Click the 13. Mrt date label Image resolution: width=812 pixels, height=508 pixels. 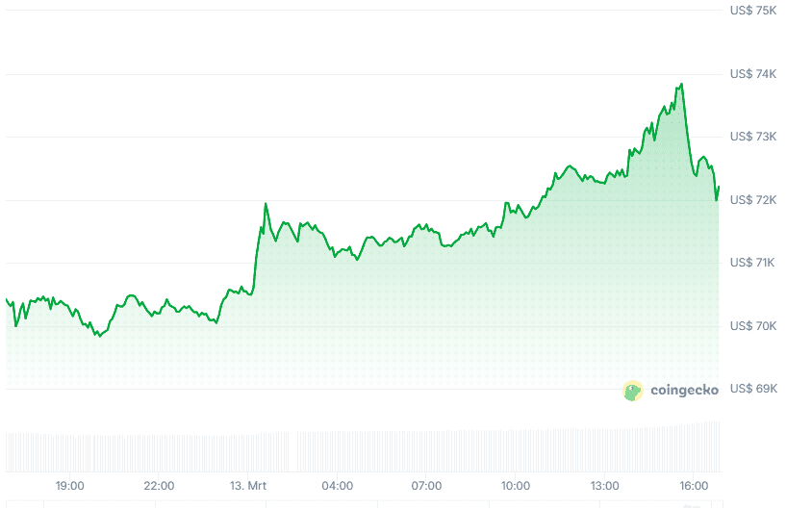[x=248, y=486]
